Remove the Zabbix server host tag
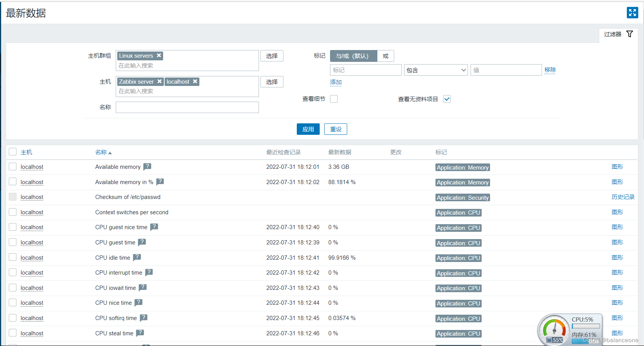This screenshot has width=644, height=346. [x=160, y=81]
